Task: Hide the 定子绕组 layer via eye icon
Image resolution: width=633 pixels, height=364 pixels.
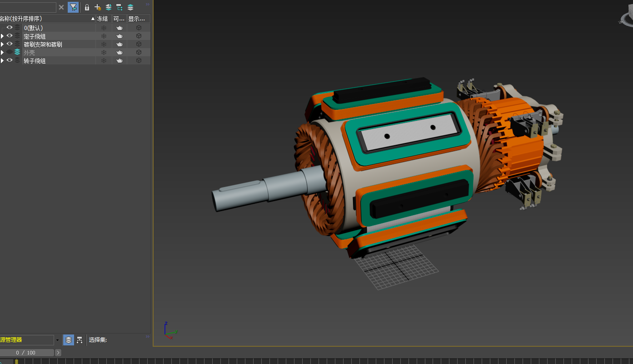Action: 10,36
